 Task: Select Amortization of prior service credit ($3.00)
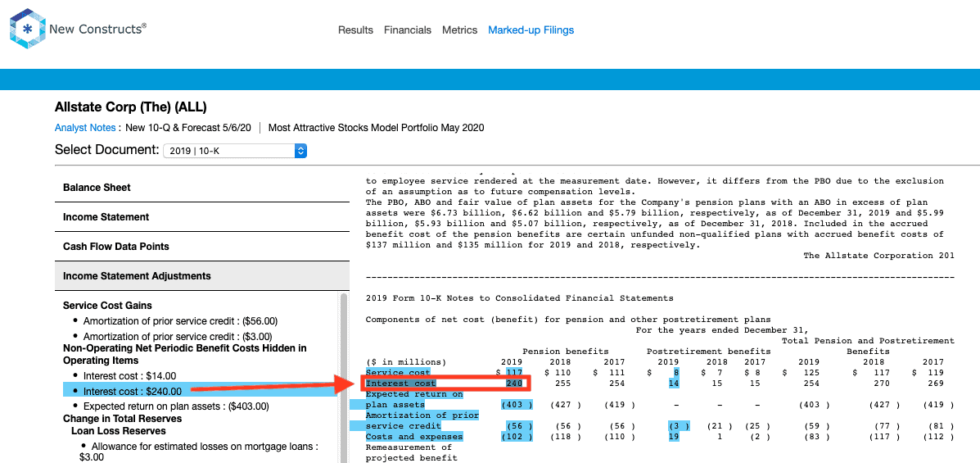pyautogui.click(x=178, y=337)
